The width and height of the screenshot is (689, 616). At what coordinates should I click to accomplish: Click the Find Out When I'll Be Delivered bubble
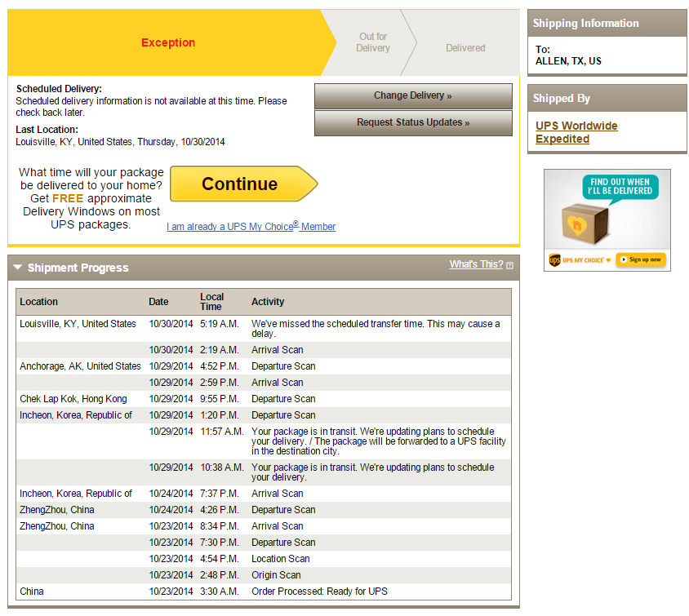pos(620,187)
